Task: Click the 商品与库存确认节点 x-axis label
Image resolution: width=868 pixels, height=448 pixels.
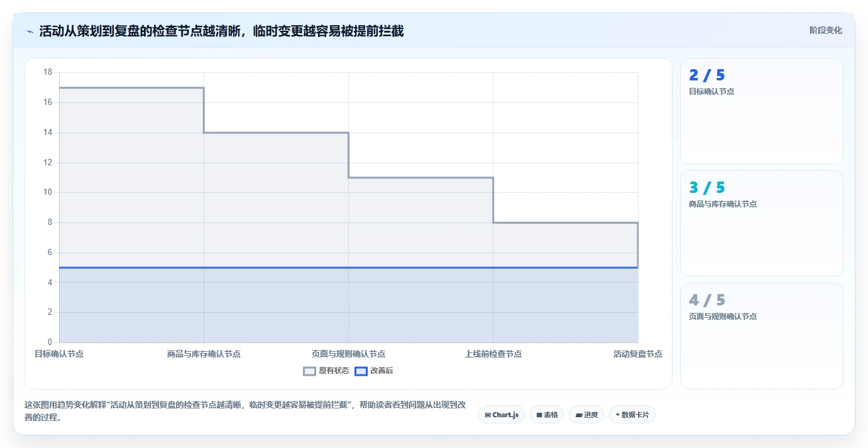Action: point(204,354)
